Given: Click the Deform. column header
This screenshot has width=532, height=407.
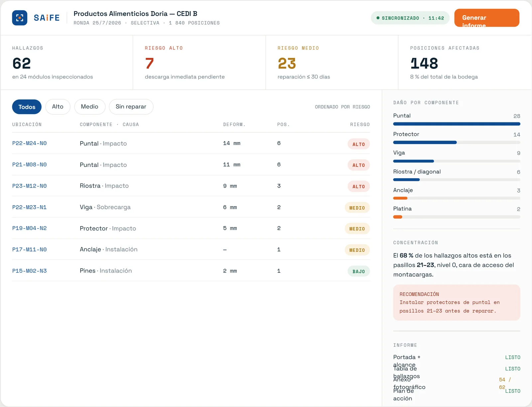Looking at the screenshot, I should [234, 124].
